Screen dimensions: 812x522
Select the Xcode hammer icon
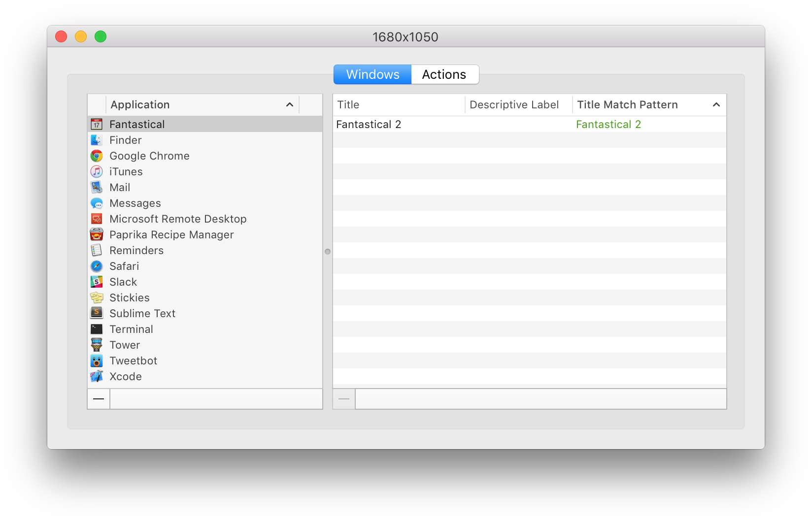(x=97, y=376)
